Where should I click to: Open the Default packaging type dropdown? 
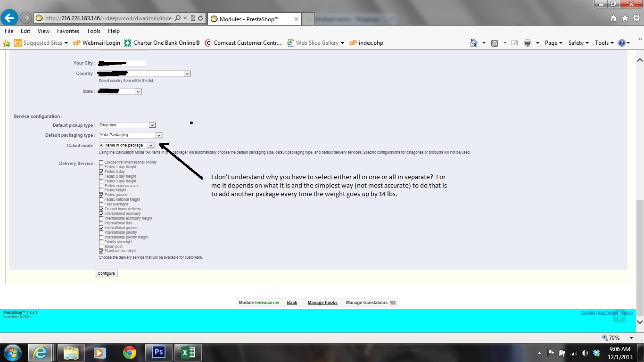pos(131,135)
